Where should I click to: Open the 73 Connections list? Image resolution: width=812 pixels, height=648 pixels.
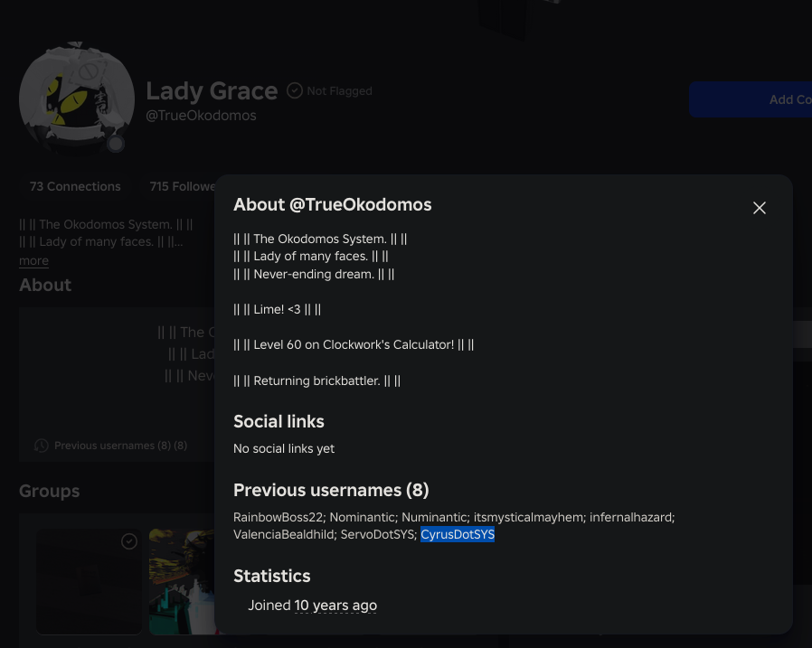pos(75,186)
